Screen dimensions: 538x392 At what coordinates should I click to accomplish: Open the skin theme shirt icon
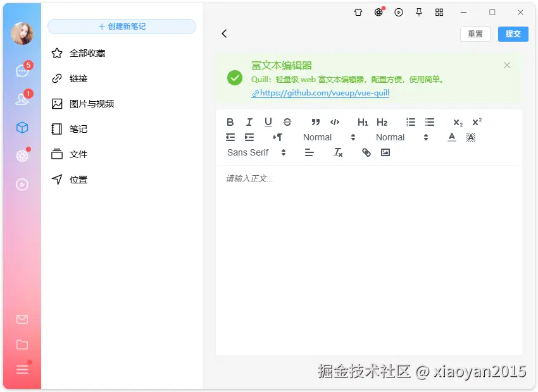pyautogui.click(x=358, y=13)
